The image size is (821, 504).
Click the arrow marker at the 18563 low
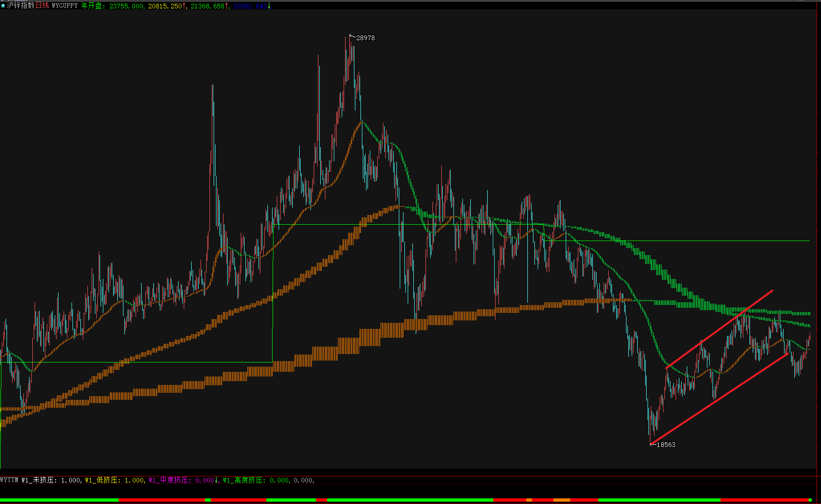point(653,444)
